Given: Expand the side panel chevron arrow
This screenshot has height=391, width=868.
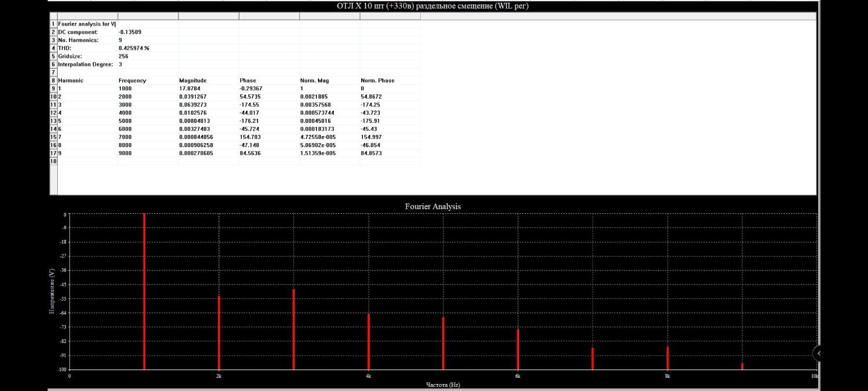Looking at the screenshot, I should tap(818, 353).
